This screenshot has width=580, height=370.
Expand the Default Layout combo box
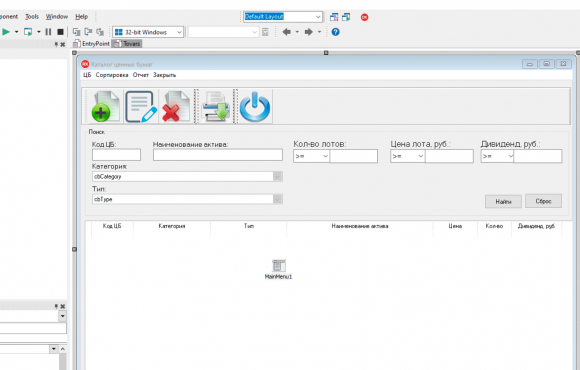pos(283,17)
